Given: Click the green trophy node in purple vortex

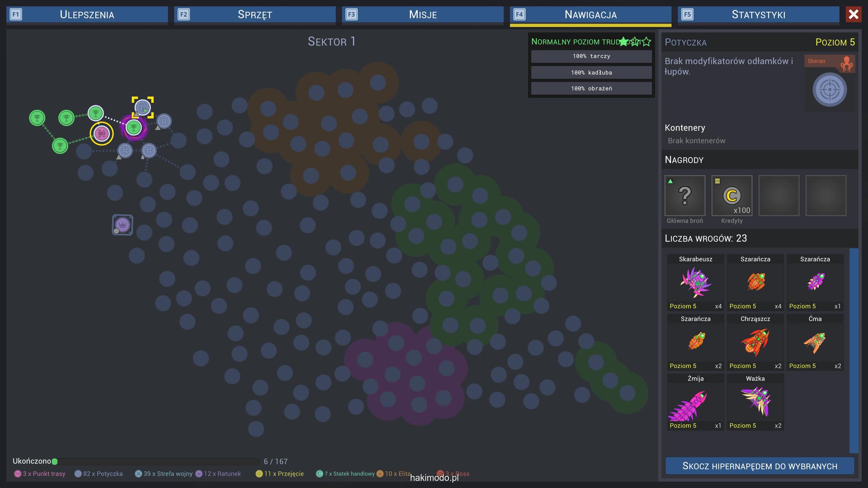Looking at the screenshot, I should (x=133, y=128).
